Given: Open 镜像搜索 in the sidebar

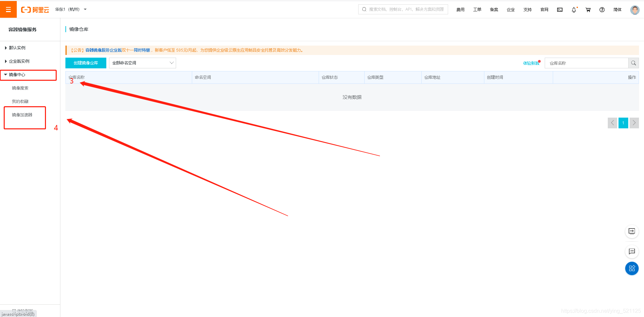Looking at the screenshot, I should point(20,88).
